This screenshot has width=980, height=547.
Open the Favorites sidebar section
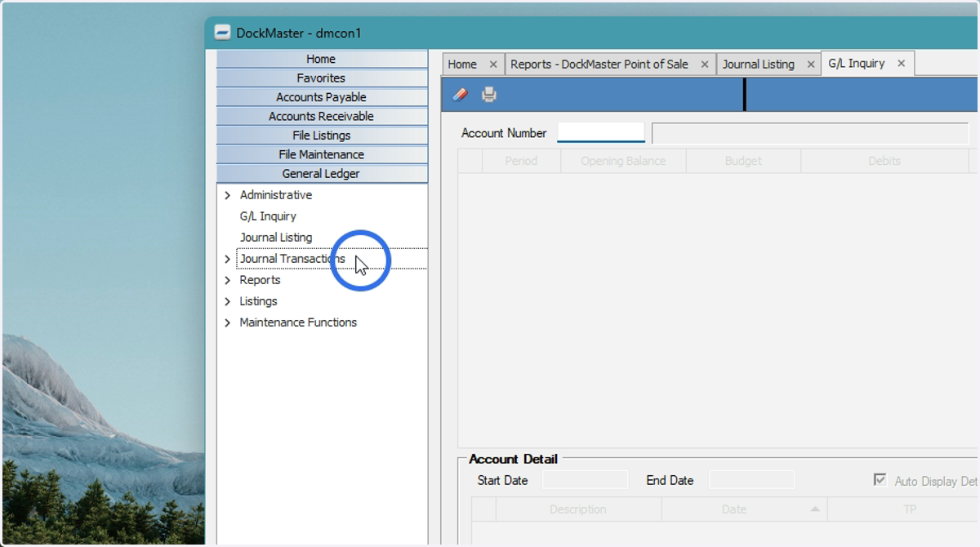[321, 78]
